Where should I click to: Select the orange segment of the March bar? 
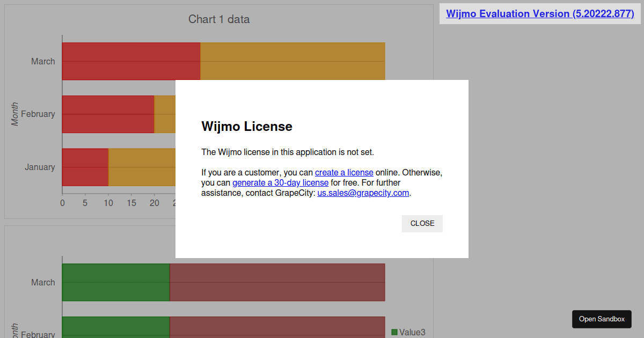click(292, 61)
